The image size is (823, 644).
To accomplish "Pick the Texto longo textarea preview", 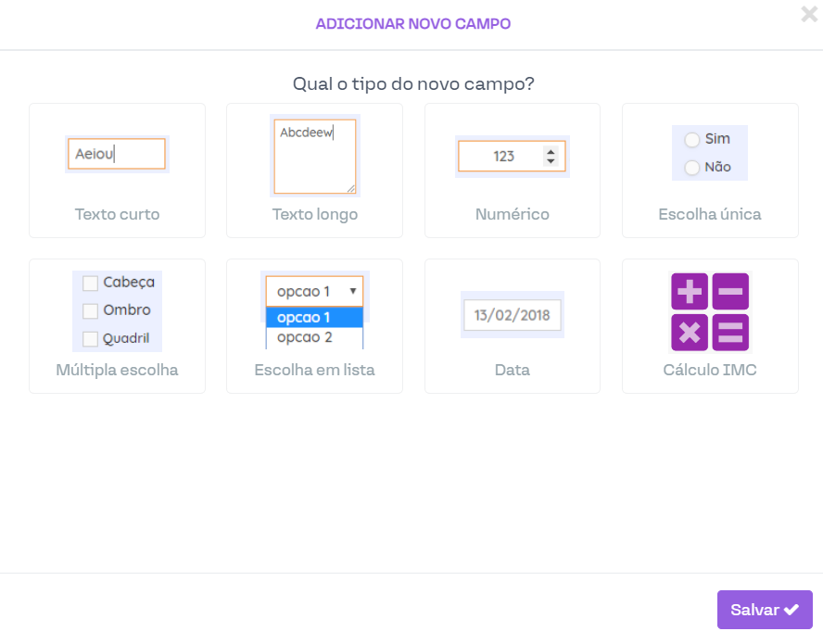I will [x=315, y=156].
